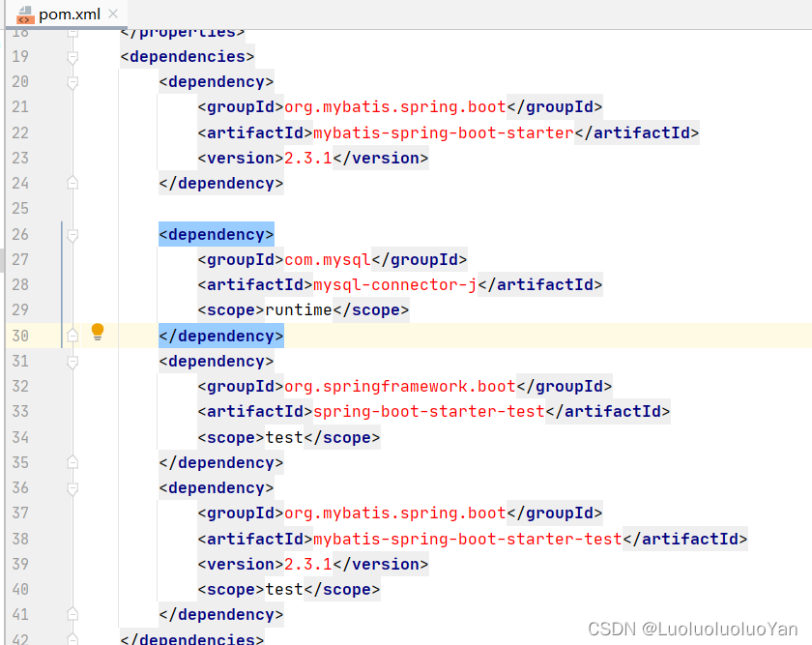The width and height of the screenshot is (812, 645).
Task: Collapse the mybatis-spring-boot-starter-test dependency block
Action: click(x=72, y=487)
